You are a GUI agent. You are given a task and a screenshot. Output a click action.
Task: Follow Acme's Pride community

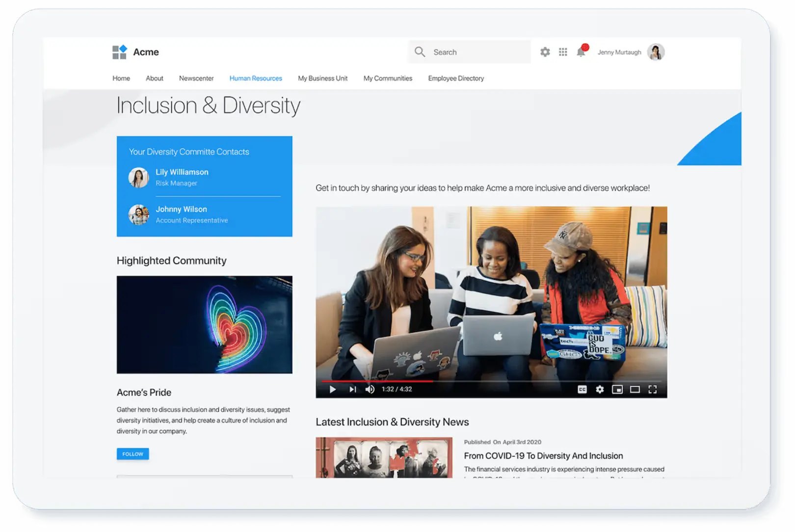pos(133,454)
